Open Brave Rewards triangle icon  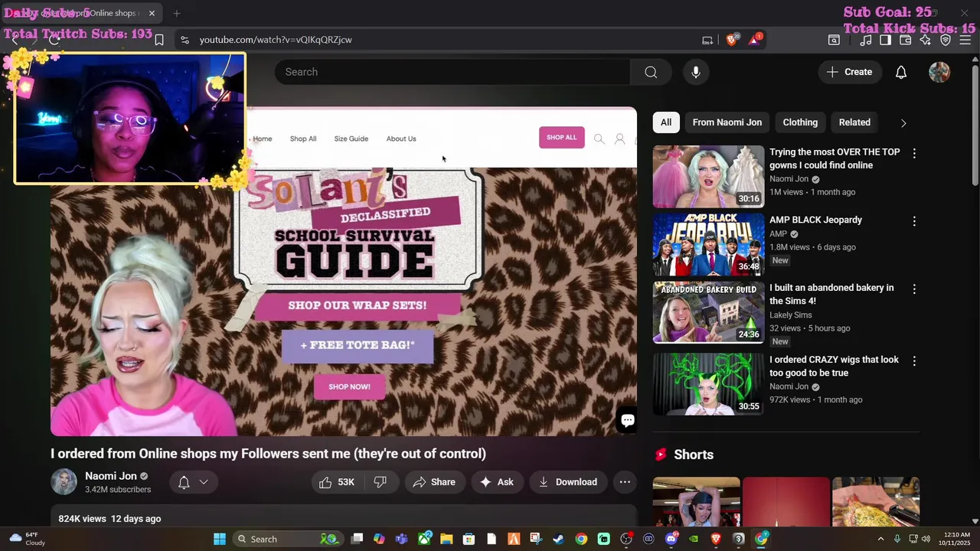(x=754, y=40)
